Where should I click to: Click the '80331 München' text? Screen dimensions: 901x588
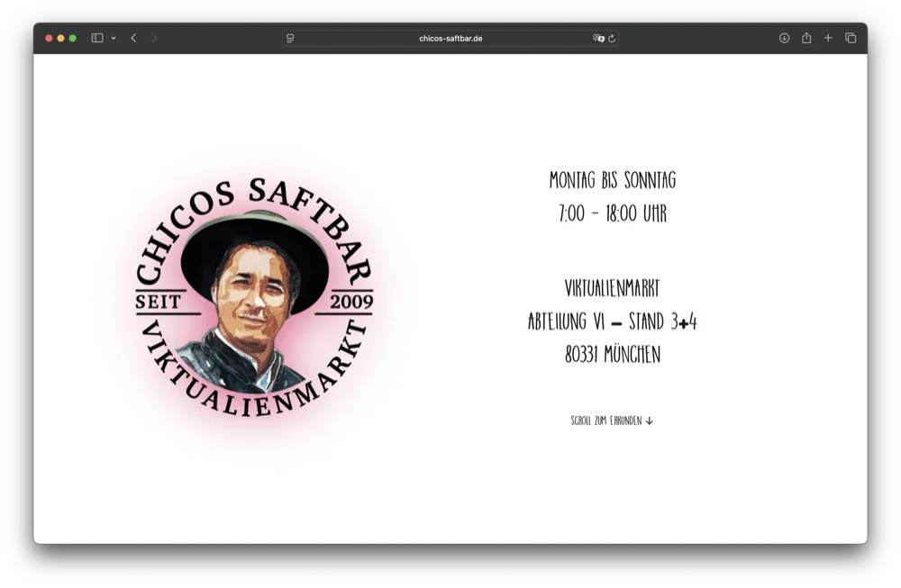coord(613,354)
